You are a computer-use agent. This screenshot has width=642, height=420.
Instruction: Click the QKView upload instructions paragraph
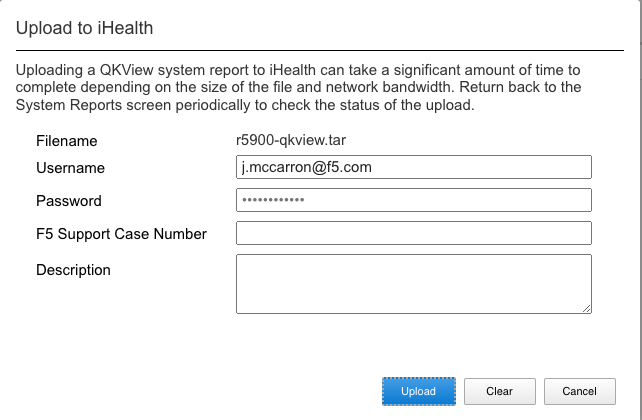[x=298, y=87]
